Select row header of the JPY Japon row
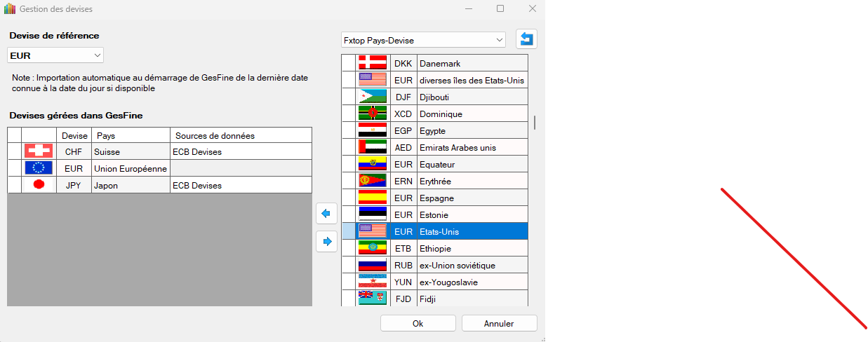868x342 pixels. 14,185
